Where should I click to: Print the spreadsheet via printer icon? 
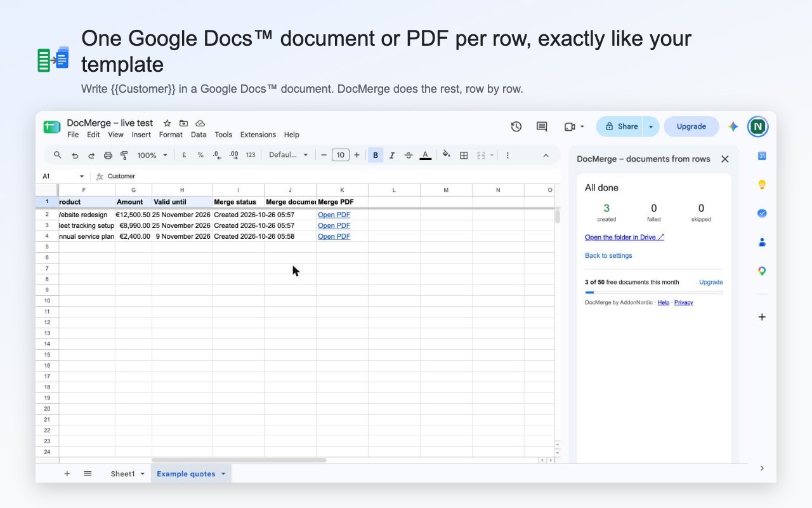[x=108, y=155]
